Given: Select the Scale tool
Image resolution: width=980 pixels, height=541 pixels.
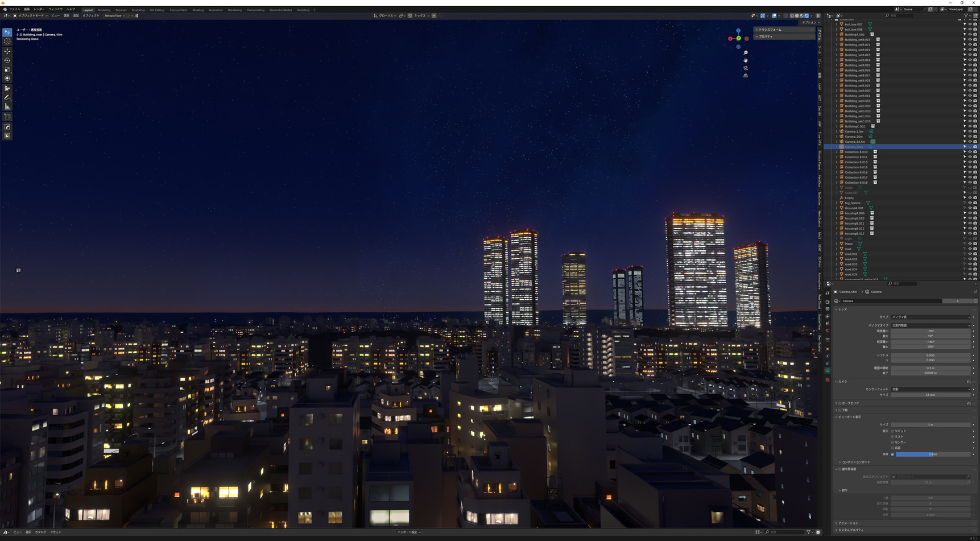Looking at the screenshot, I should [x=7, y=69].
